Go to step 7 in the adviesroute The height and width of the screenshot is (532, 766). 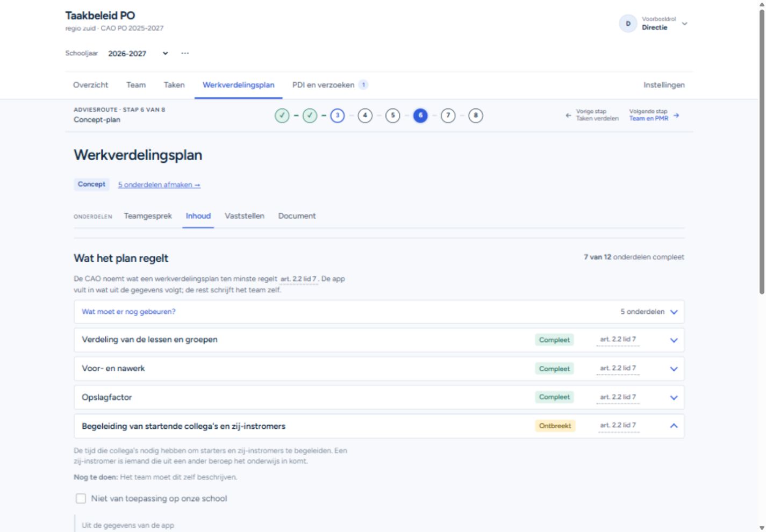click(x=448, y=116)
